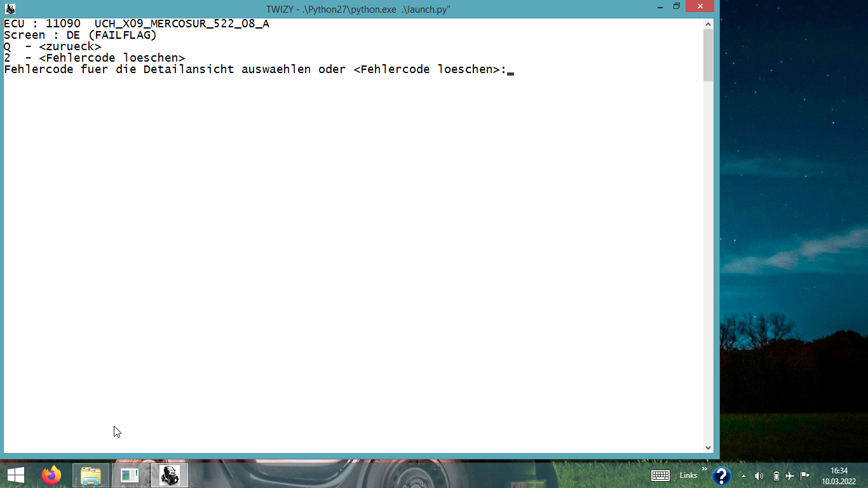
Task: Click the input prompt after 'Fehlercode loeschen>:'
Action: point(510,70)
